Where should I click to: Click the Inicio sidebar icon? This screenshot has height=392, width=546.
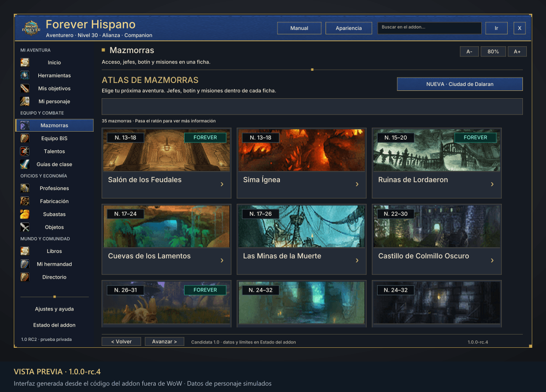coord(25,62)
